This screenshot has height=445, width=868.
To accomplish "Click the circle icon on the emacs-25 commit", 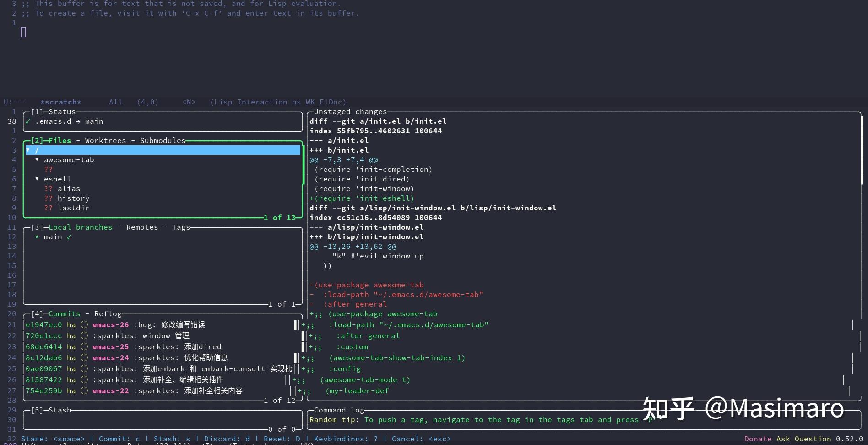I will pyautogui.click(x=84, y=346).
